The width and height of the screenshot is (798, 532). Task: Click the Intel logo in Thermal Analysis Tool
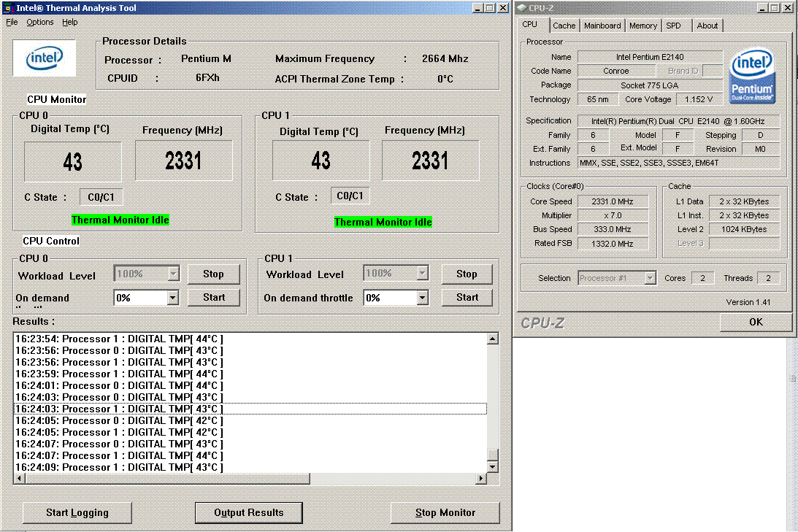click(x=45, y=58)
